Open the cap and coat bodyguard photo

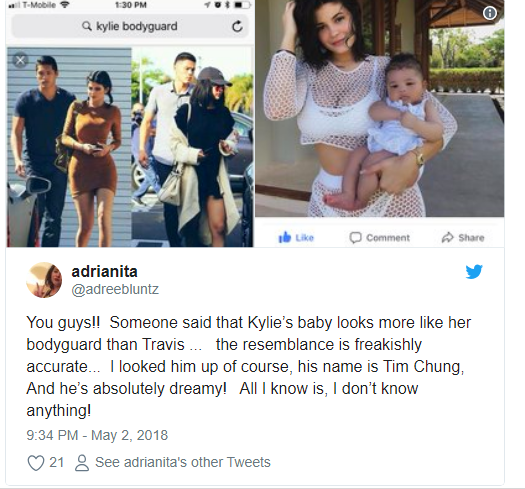pyautogui.click(x=192, y=147)
